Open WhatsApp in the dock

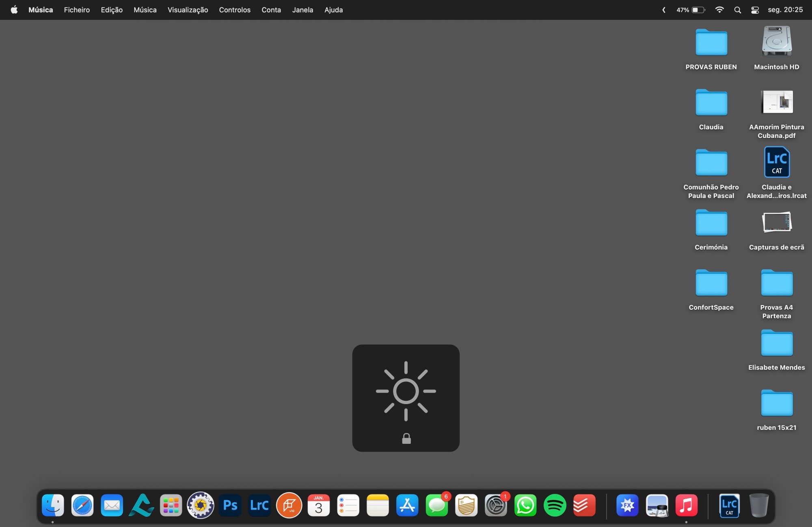pyautogui.click(x=525, y=505)
